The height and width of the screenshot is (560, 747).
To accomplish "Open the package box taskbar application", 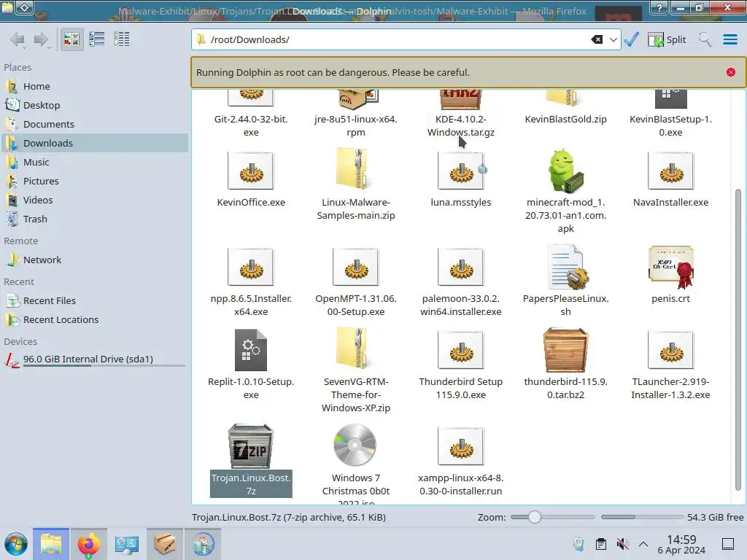I will (x=165, y=544).
